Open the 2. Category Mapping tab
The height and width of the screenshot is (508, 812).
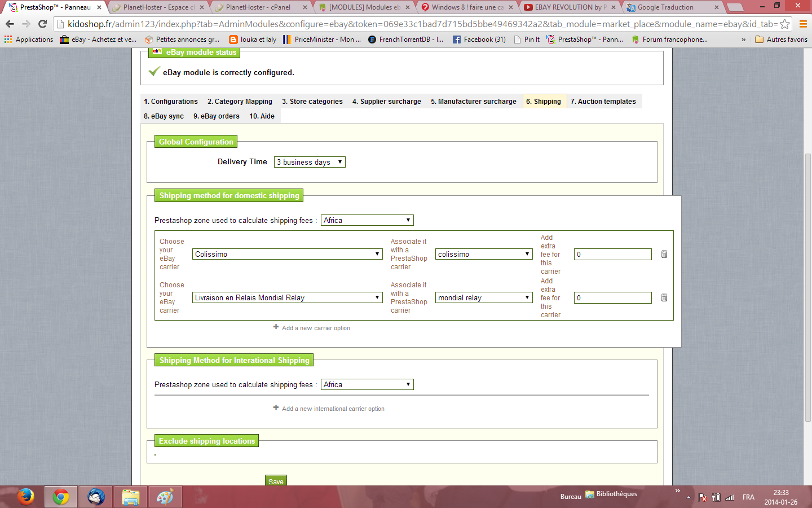pyautogui.click(x=240, y=102)
